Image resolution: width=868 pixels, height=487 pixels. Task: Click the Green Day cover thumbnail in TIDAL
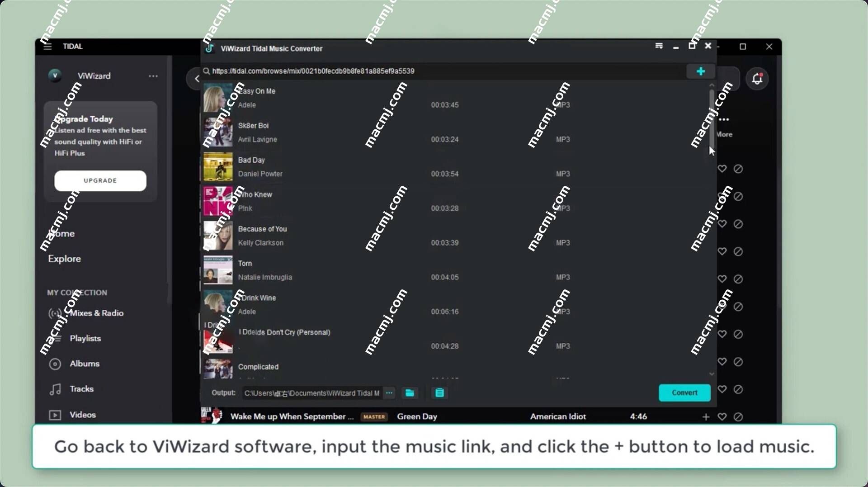point(212,415)
